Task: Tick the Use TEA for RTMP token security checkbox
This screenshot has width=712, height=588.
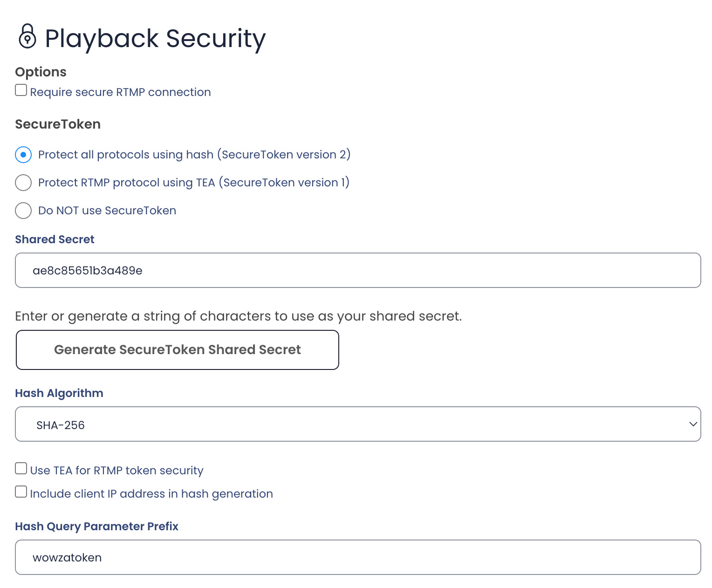Action: click(x=21, y=468)
